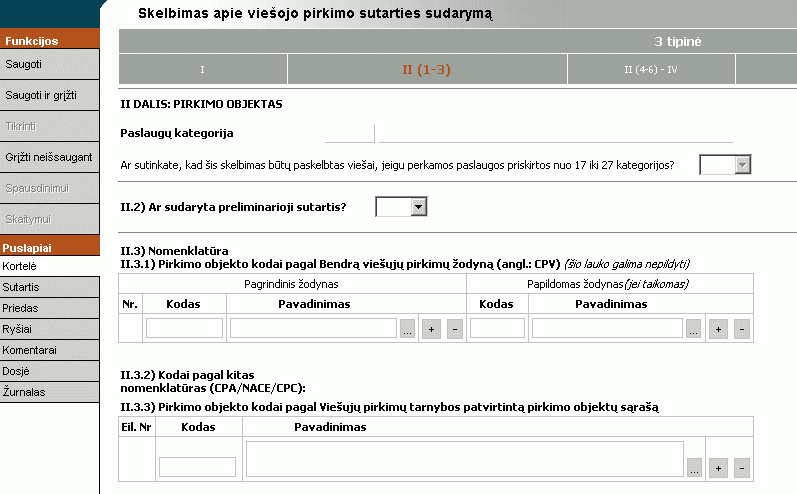The width and height of the screenshot is (797, 494).
Task: Click '3 tipinė' form header
Action: (x=678, y=42)
